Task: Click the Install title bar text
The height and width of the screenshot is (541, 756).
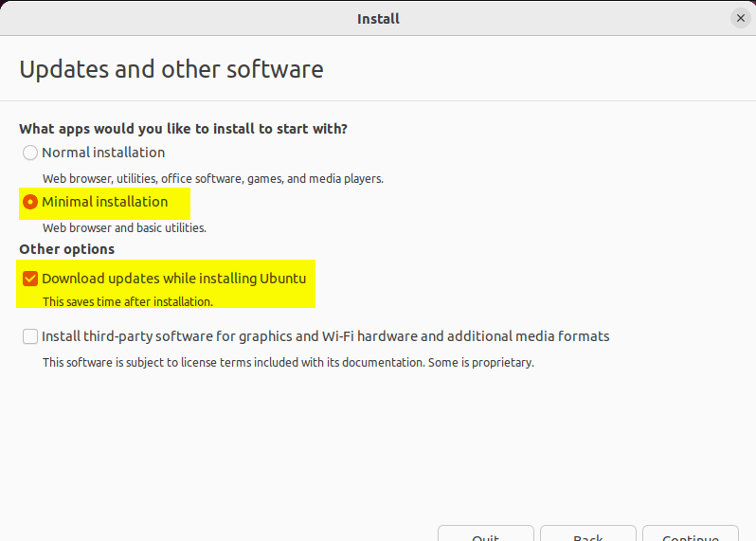Action: tap(377, 18)
